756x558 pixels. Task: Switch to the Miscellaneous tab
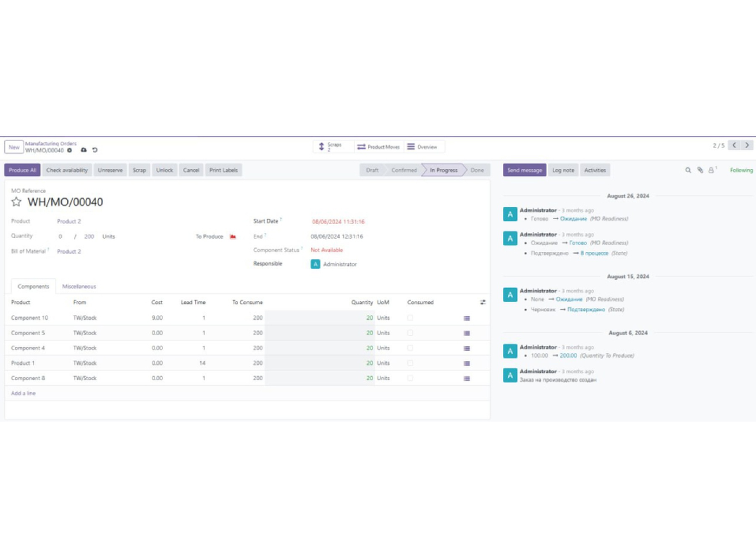coord(79,287)
